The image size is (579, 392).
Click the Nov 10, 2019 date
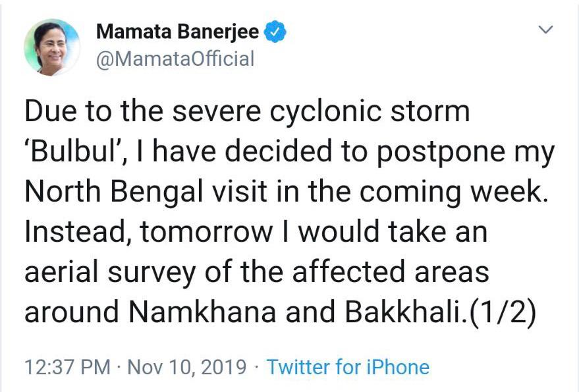click(187, 367)
